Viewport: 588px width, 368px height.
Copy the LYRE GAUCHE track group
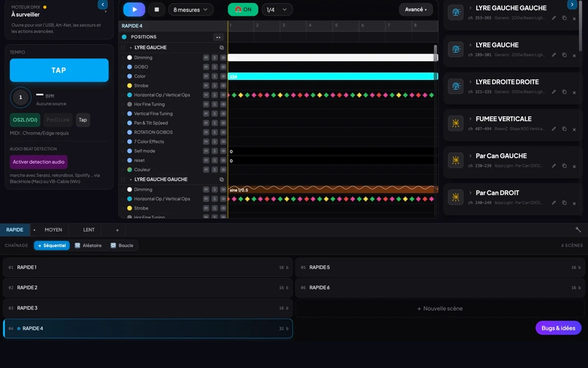221,48
